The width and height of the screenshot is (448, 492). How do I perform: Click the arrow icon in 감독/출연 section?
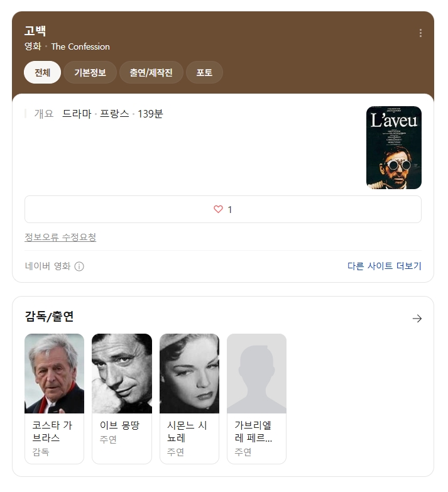click(x=417, y=319)
